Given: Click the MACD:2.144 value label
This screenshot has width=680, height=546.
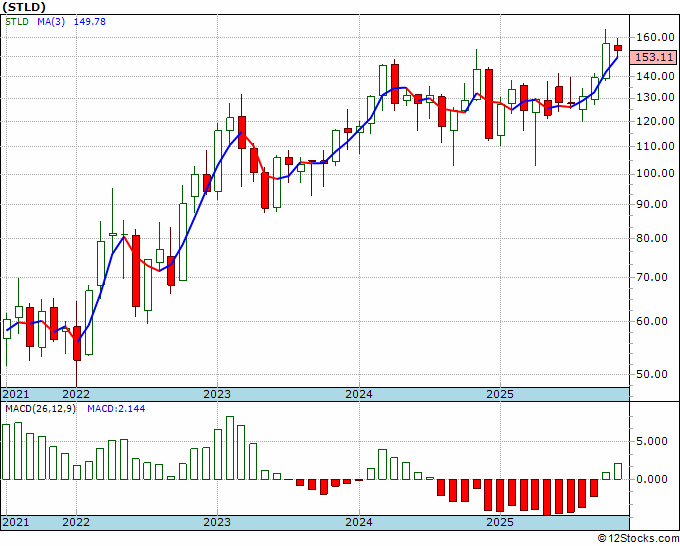Looking at the screenshot, I should (x=116, y=409).
